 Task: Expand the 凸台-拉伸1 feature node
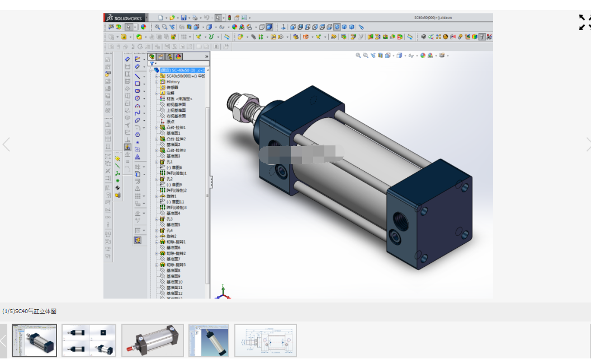(x=157, y=127)
